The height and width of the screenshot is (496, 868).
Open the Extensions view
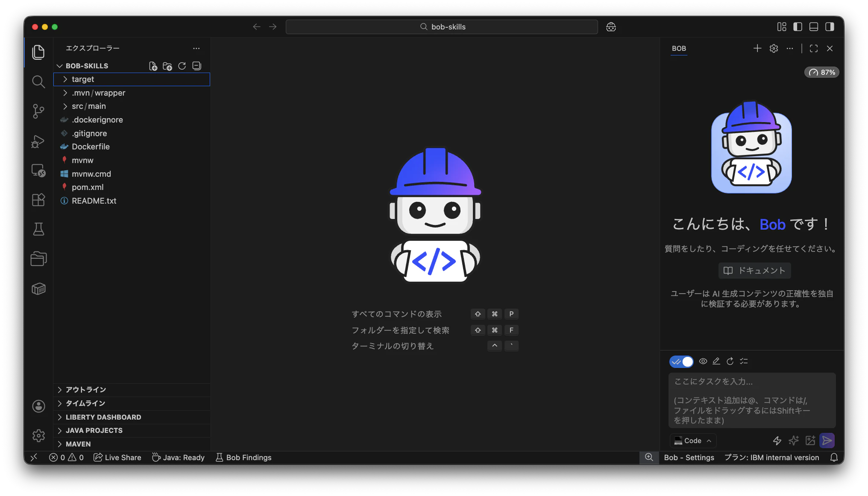[38, 200]
